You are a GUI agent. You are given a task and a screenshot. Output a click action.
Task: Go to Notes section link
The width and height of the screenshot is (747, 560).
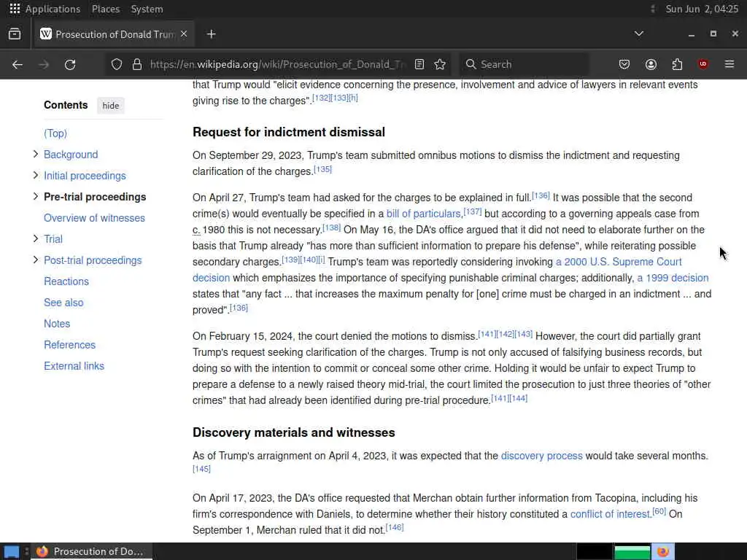point(57,324)
